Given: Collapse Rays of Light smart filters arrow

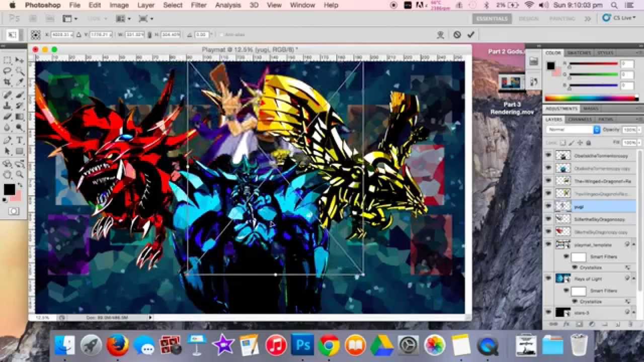Looking at the screenshot, I should [x=633, y=279].
